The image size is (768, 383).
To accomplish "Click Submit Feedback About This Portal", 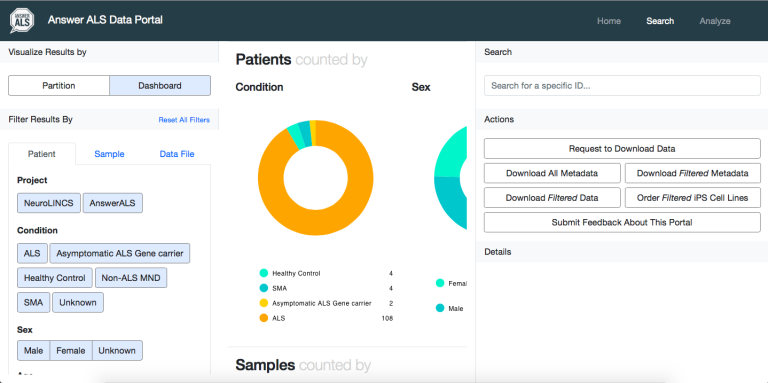I will [622, 222].
